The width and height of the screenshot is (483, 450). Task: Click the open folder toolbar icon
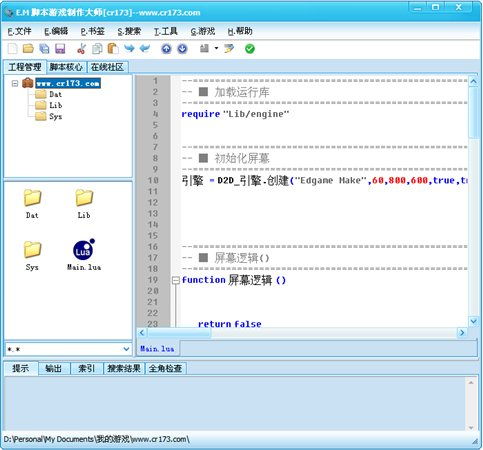point(28,49)
